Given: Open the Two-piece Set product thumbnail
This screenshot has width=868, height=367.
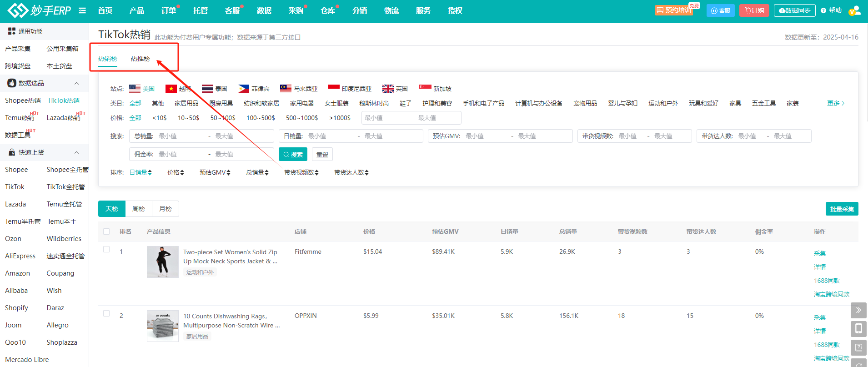Looking at the screenshot, I should coord(163,262).
